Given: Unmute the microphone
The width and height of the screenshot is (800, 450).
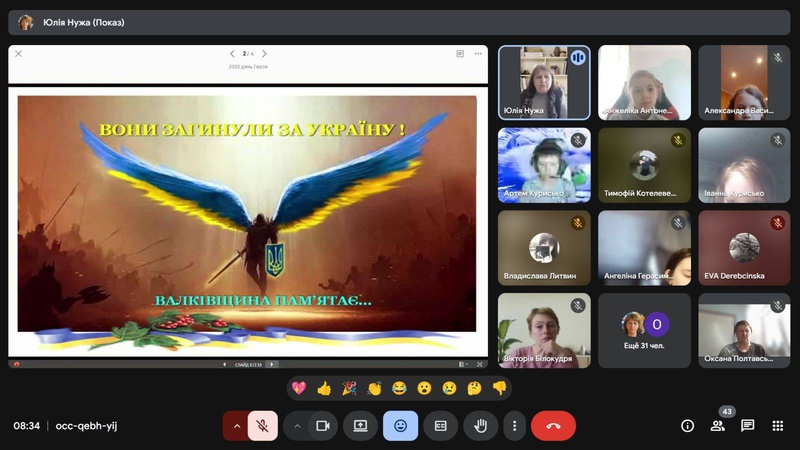Looking at the screenshot, I should coord(263,426).
